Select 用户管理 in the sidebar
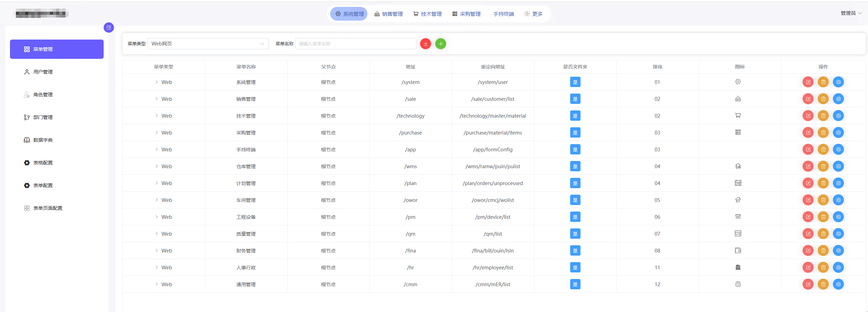Screen dimensions: 868x312 tap(43, 72)
